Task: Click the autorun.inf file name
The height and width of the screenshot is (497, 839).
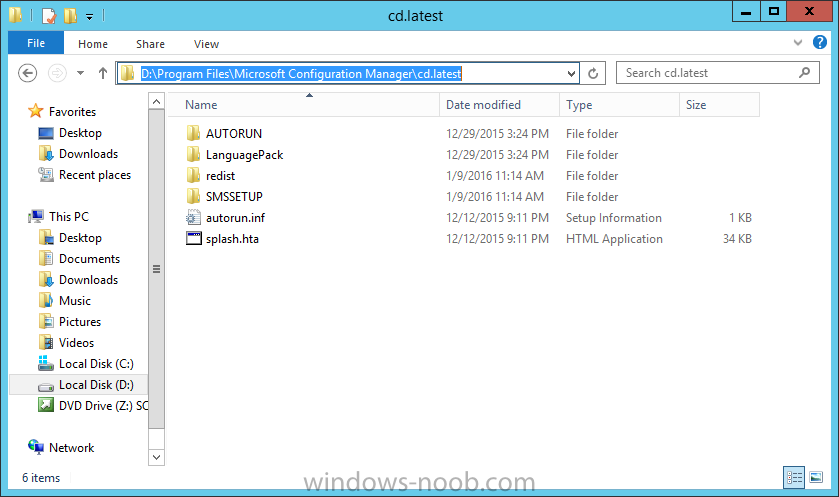Action: click(235, 218)
